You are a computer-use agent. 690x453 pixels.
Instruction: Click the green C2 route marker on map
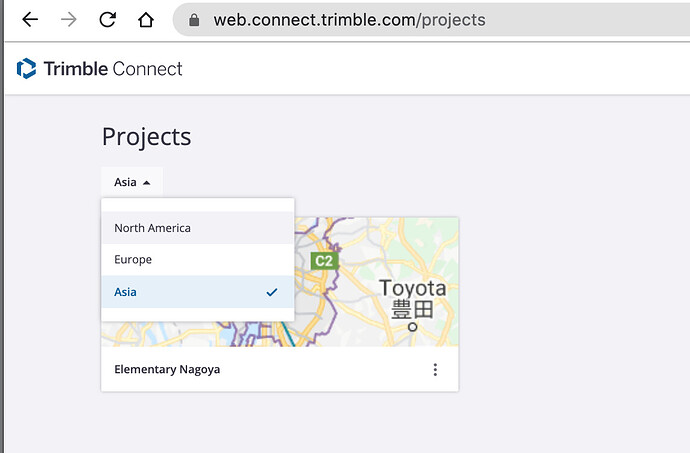click(323, 261)
